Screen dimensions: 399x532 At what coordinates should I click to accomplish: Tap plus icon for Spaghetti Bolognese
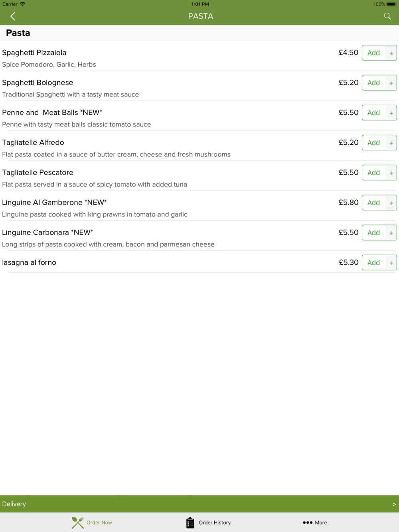tap(391, 83)
